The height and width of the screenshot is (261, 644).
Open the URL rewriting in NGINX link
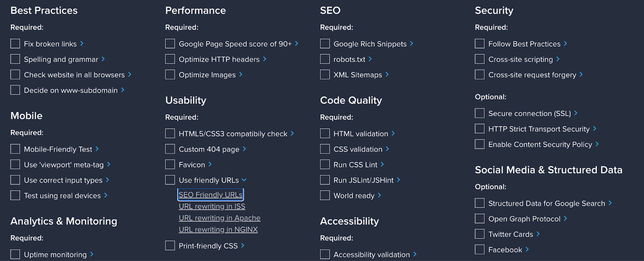pyautogui.click(x=218, y=230)
